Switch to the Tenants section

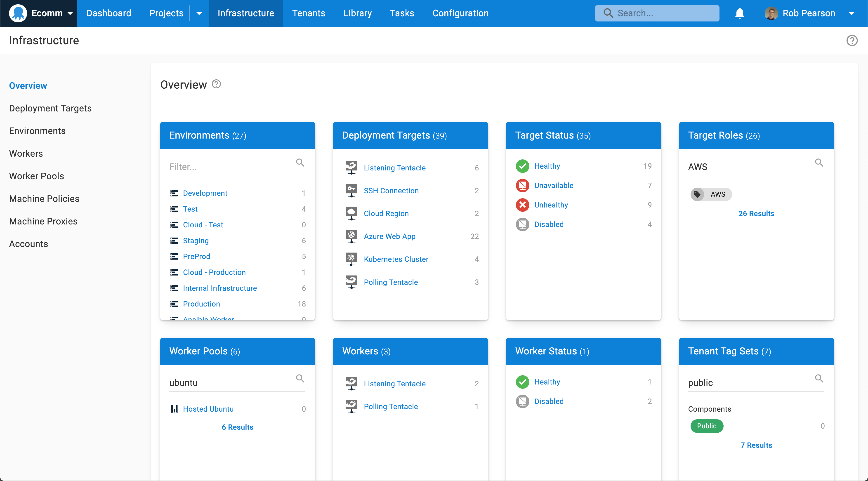pos(309,13)
